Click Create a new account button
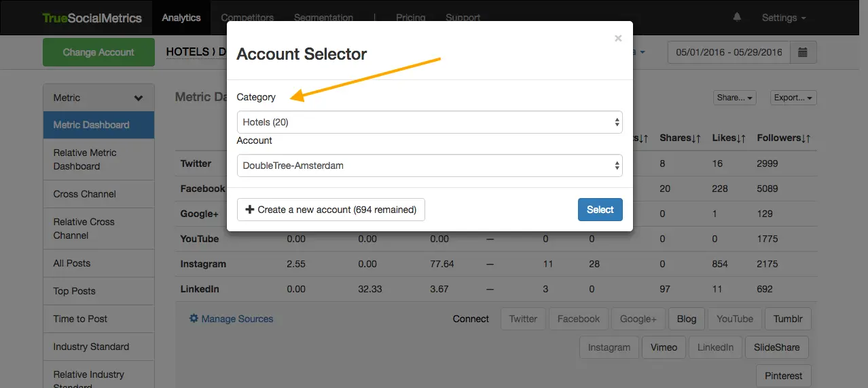 point(331,210)
